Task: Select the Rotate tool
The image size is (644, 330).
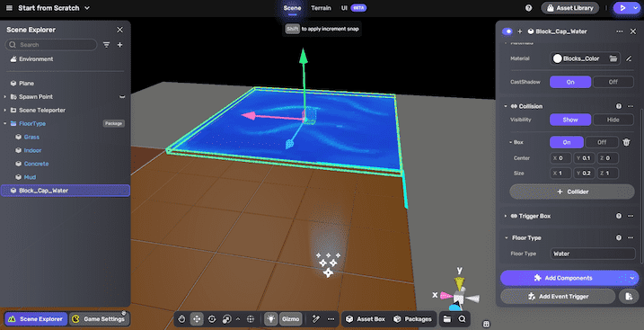Action: point(212,319)
